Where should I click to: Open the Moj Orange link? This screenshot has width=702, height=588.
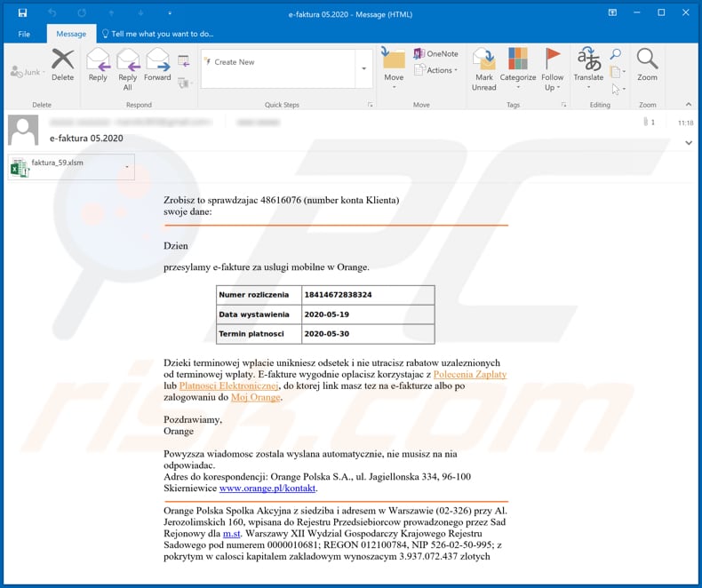(256, 397)
